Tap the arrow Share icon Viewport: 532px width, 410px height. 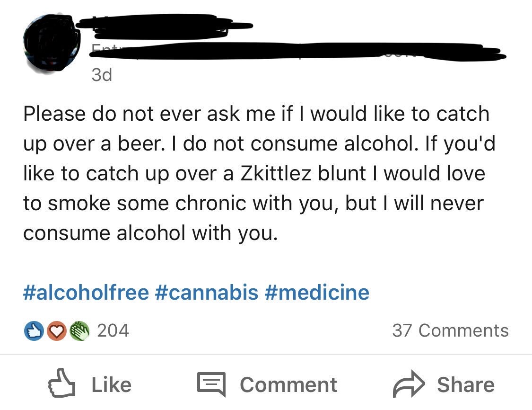click(409, 385)
